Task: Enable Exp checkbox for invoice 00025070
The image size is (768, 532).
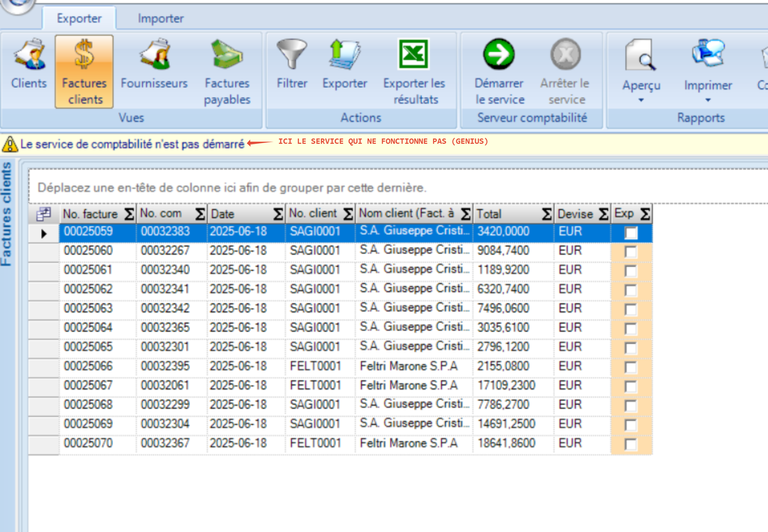Action: pyautogui.click(x=631, y=444)
